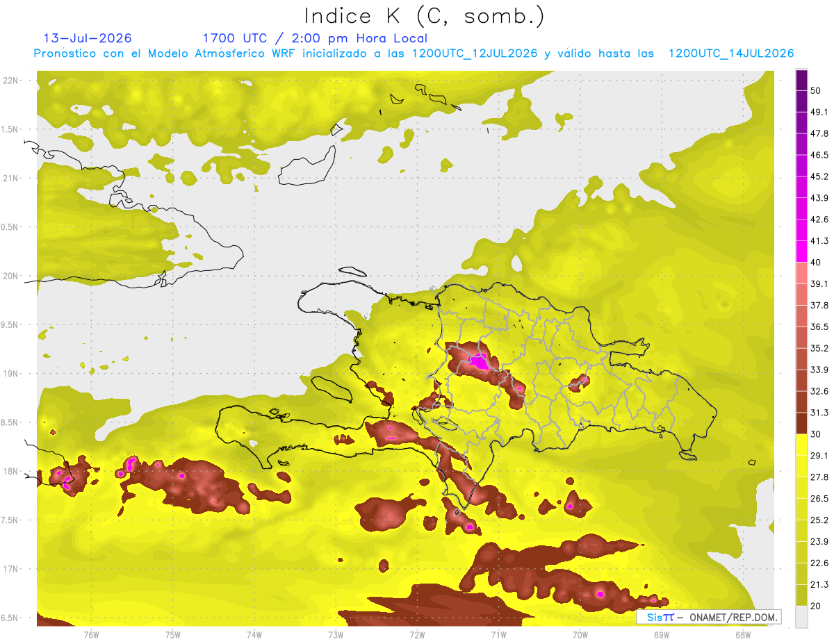
Task: Select the 31.3 color scale label
Action: pyautogui.click(x=819, y=413)
